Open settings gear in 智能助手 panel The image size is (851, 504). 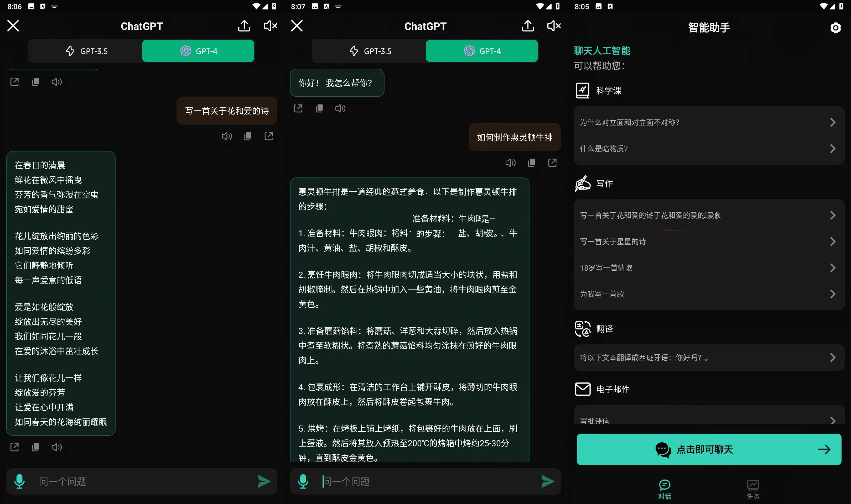836,28
